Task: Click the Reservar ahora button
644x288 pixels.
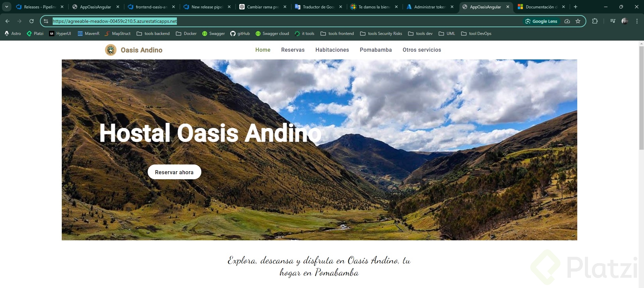Action: pyautogui.click(x=174, y=172)
